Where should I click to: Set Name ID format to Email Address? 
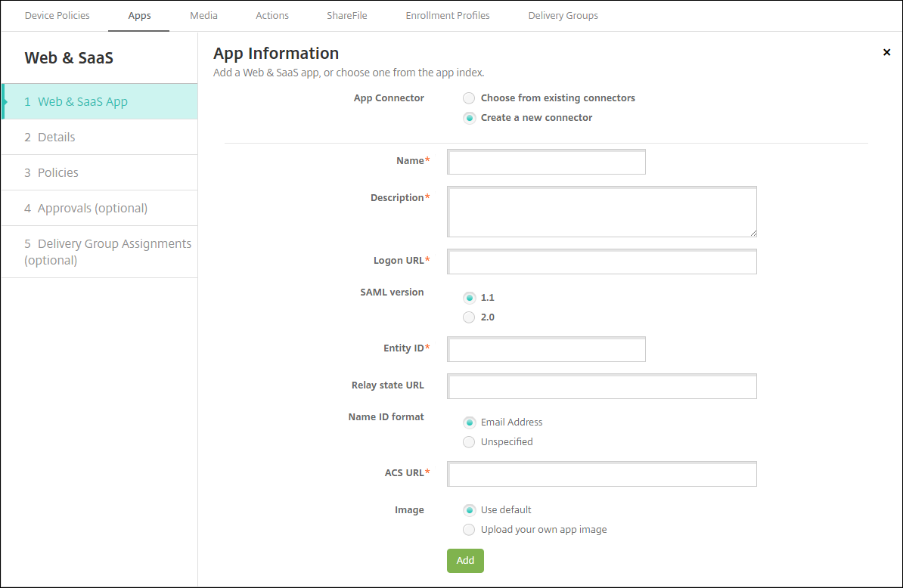pyautogui.click(x=469, y=422)
